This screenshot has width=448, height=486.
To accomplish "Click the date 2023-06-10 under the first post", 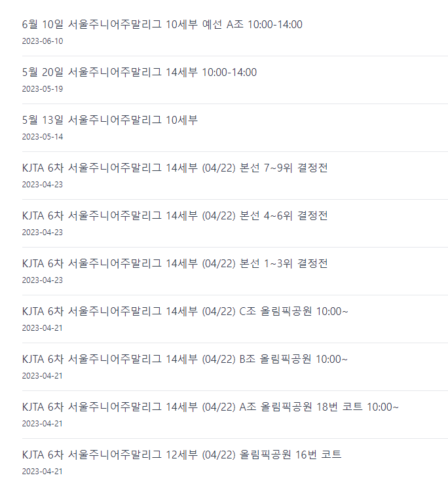I will pos(43,41).
